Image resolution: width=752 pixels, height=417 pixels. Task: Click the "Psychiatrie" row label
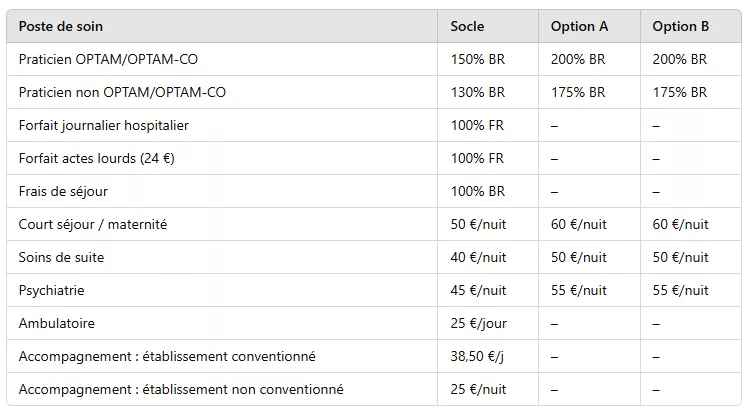pyautogui.click(x=51, y=291)
